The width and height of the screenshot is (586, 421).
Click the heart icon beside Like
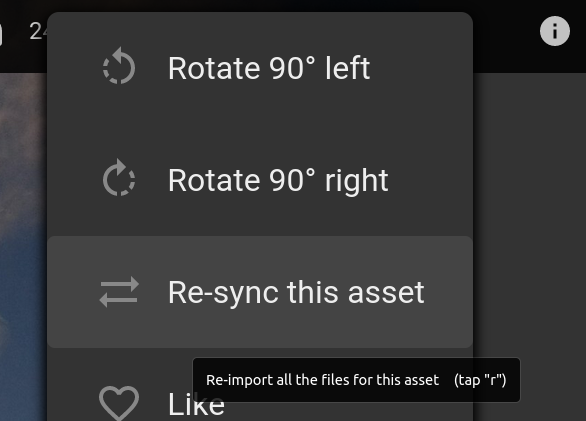click(119, 403)
